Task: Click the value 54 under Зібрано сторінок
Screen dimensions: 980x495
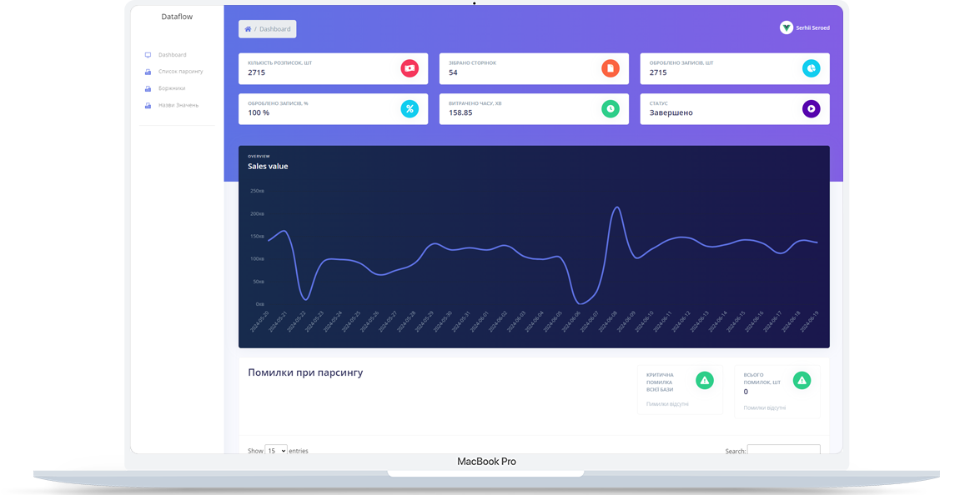Action: click(x=453, y=72)
